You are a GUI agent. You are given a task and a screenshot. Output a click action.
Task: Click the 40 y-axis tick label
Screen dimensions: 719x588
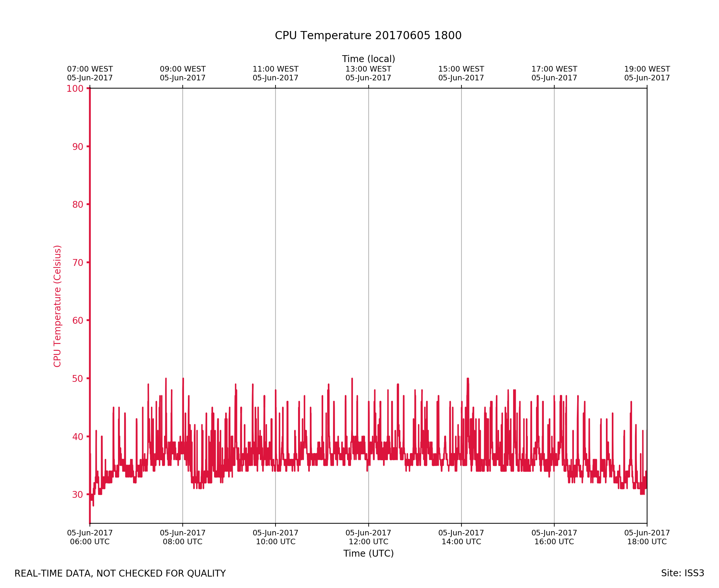pyautogui.click(x=77, y=437)
